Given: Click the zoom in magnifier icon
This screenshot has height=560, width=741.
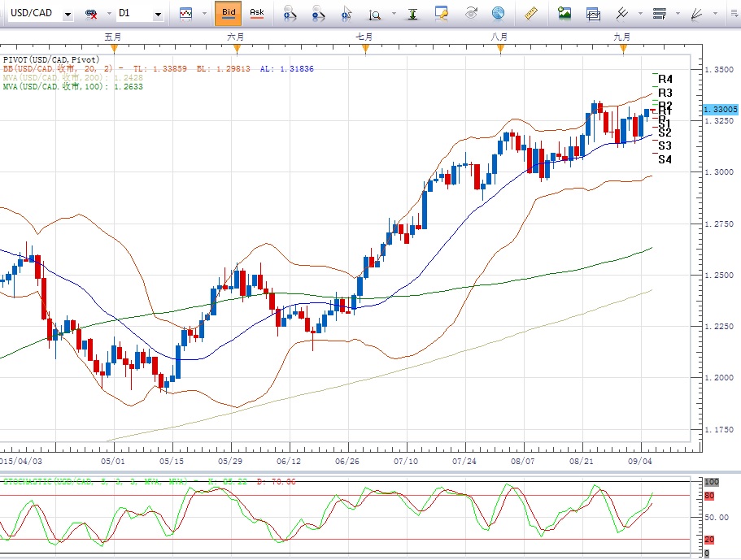Looking at the screenshot, I should point(289,13).
